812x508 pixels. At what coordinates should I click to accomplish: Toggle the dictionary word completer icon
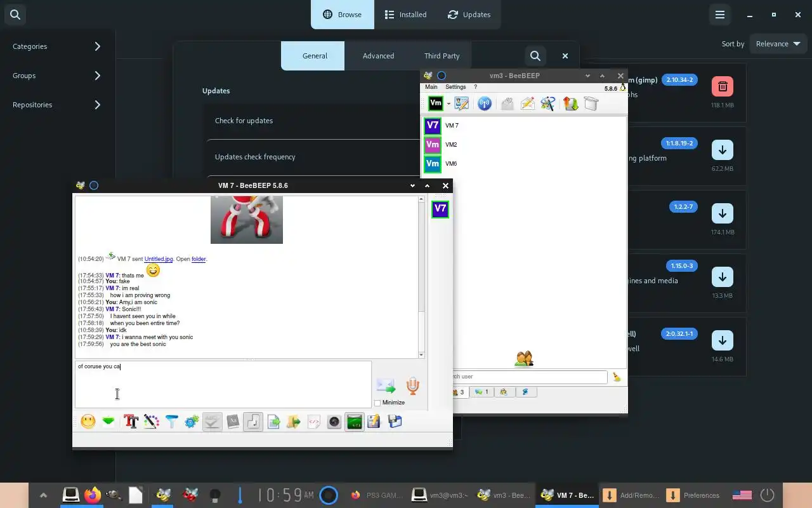(233, 422)
